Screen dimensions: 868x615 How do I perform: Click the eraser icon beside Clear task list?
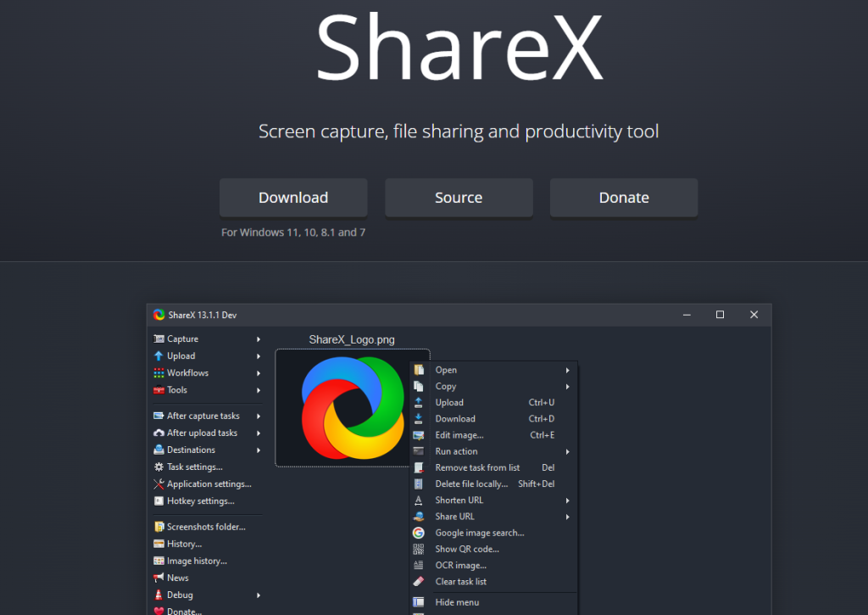click(x=419, y=581)
